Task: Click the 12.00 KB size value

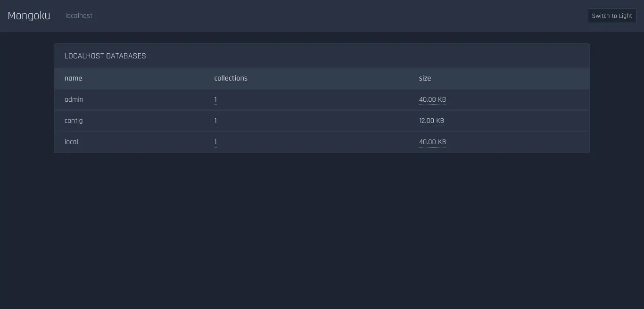Action: [431, 121]
